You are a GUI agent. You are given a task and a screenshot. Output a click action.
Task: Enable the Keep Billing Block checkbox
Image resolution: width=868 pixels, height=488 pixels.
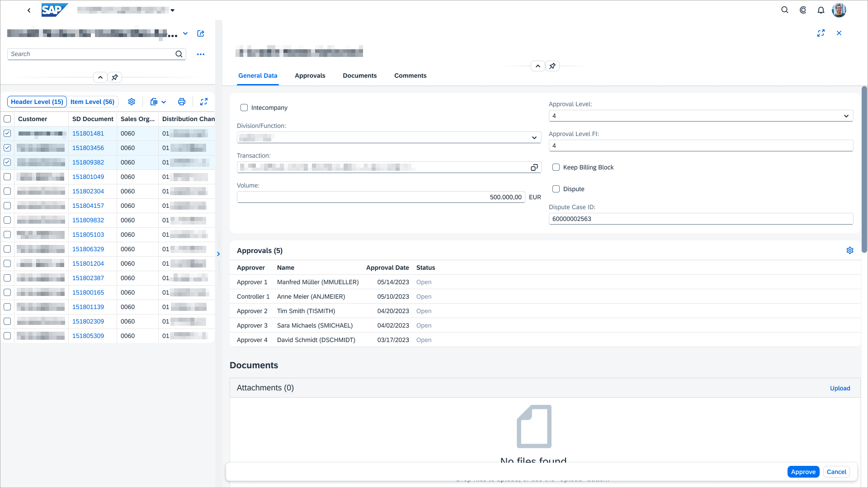point(556,167)
